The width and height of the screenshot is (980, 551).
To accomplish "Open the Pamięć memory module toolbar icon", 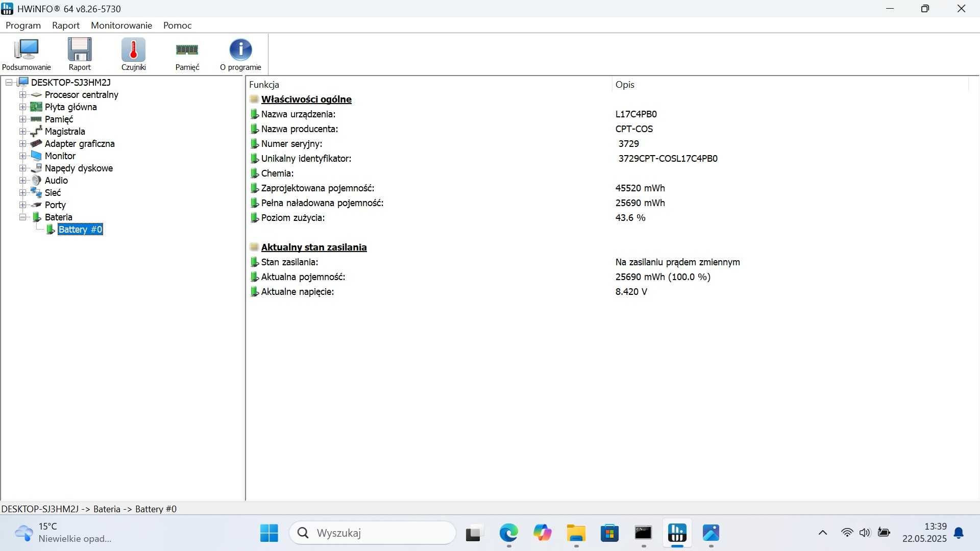I will click(x=187, y=54).
